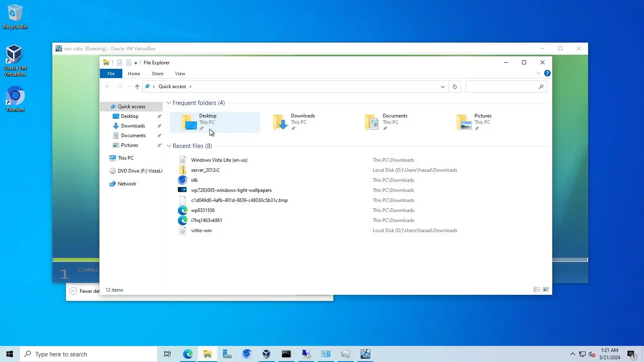Screen dimensions: 644x362
Task: Switch to the details view layout
Action: (537, 290)
